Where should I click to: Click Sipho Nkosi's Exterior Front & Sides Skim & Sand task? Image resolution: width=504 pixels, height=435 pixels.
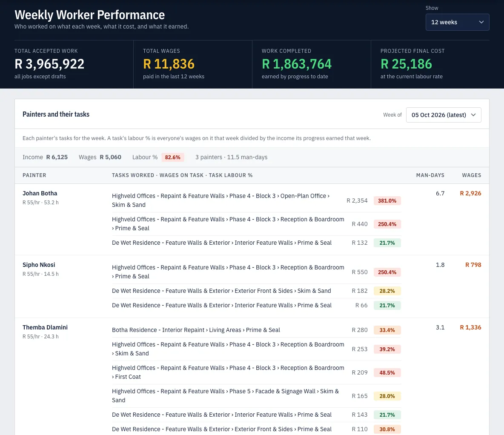[x=221, y=291]
